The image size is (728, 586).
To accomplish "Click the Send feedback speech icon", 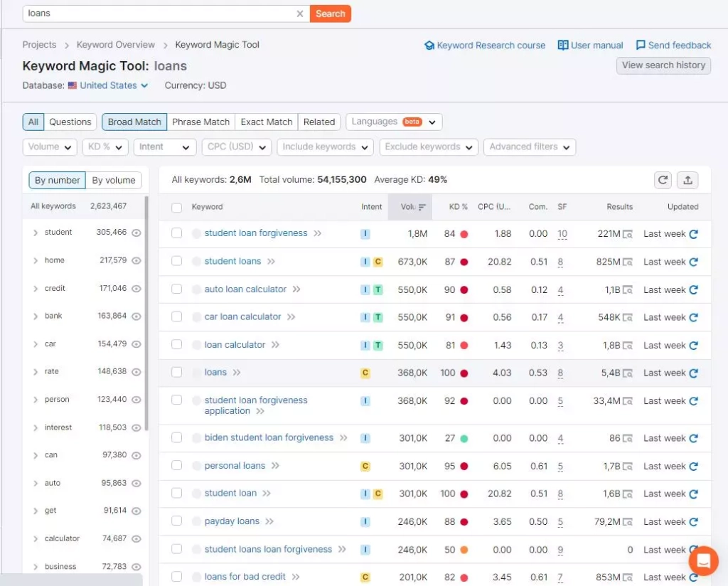I will (x=641, y=45).
